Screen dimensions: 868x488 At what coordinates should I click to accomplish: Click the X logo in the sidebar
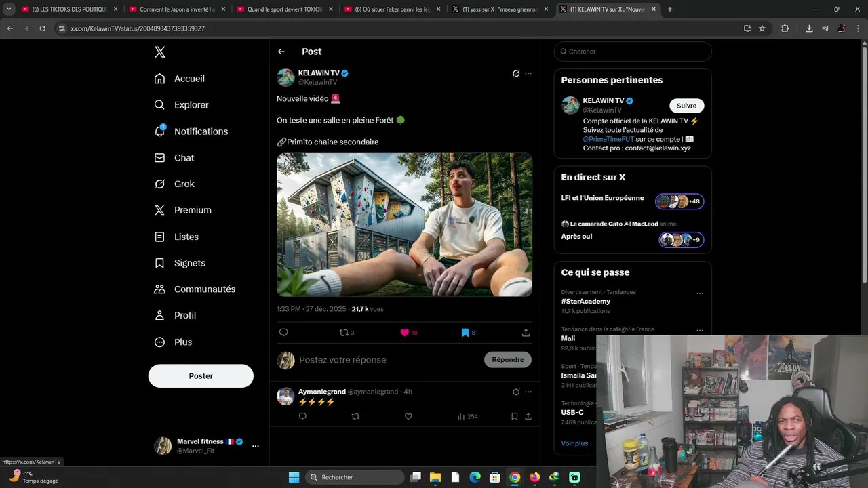pos(159,52)
